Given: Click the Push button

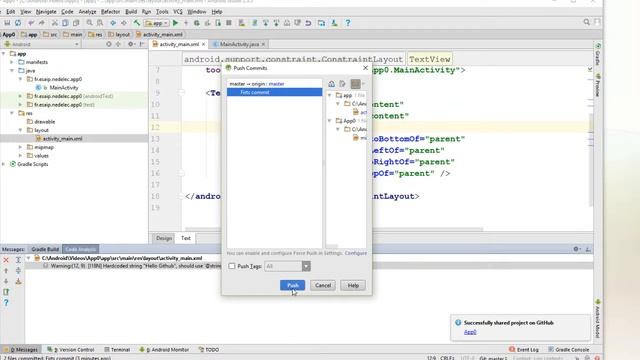Looking at the screenshot, I should 292,285.
